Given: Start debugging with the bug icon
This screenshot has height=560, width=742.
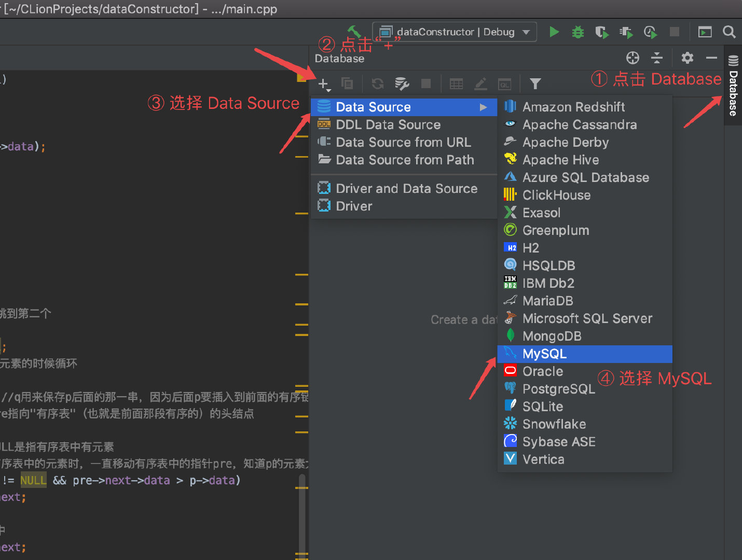Looking at the screenshot, I should pyautogui.click(x=578, y=32).
